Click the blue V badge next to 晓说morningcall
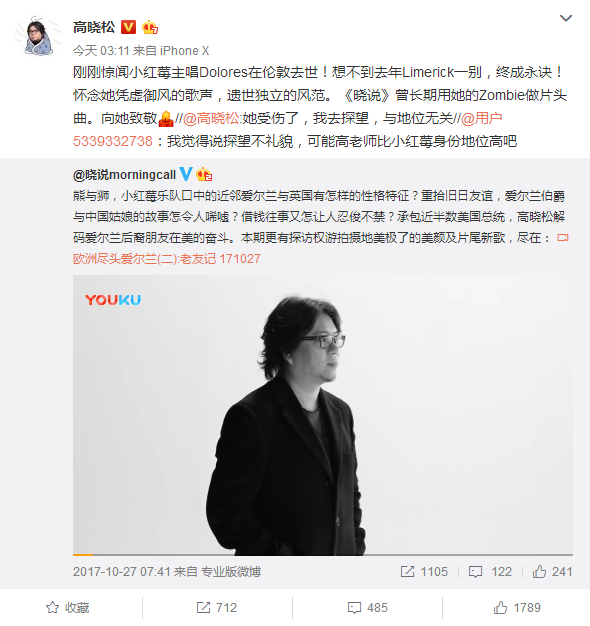The height and width of the screenshot is (626, 590). pos(186,174)
